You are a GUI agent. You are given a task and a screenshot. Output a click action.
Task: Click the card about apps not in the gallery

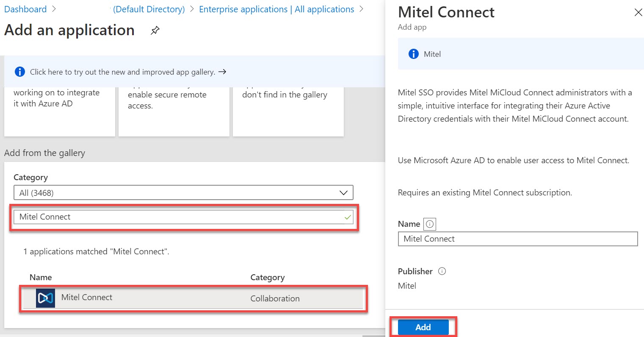point(288,112)
